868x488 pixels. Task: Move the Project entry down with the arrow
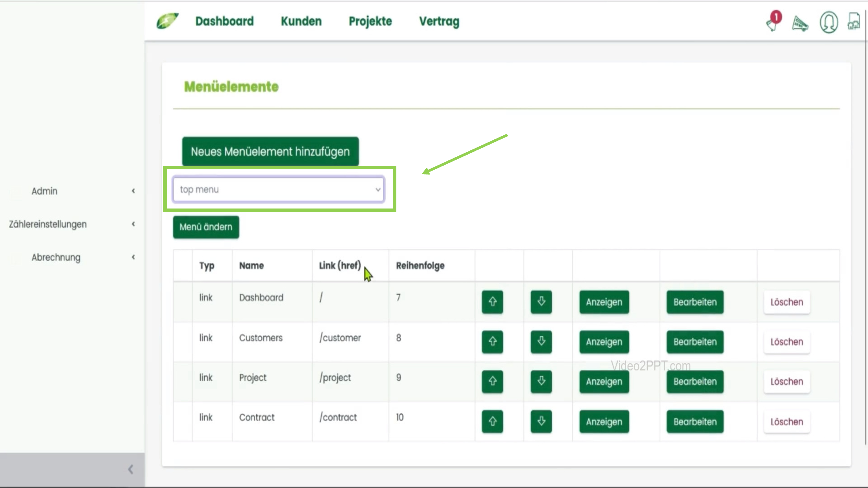[541, 381]
